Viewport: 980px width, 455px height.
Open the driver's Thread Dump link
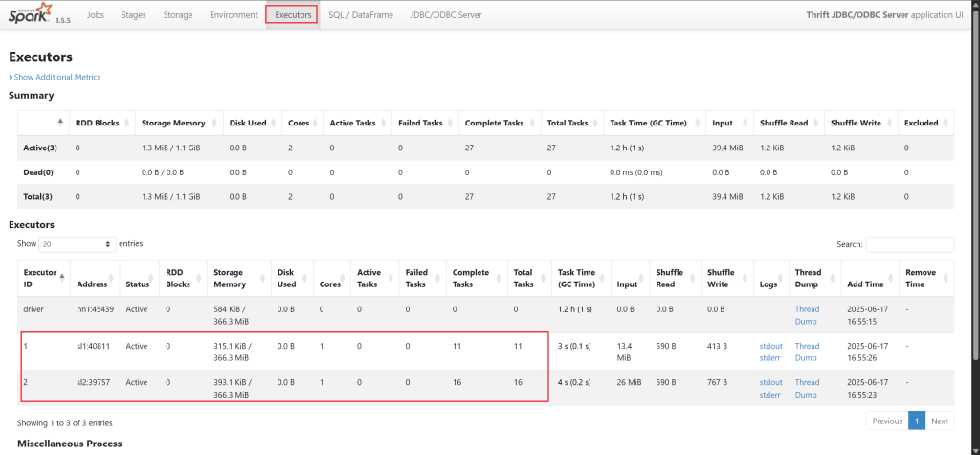[x=807, y=315]
